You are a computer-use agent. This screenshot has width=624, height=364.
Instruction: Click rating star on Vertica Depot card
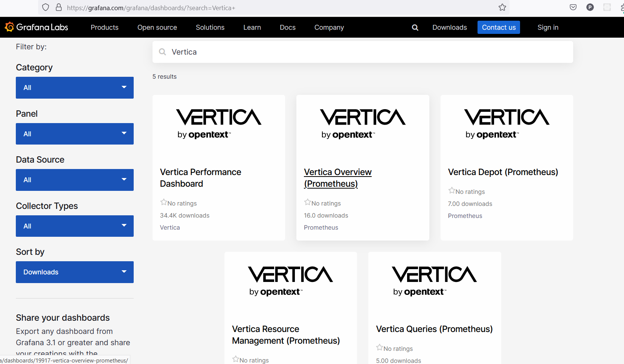tap(452, 190)
